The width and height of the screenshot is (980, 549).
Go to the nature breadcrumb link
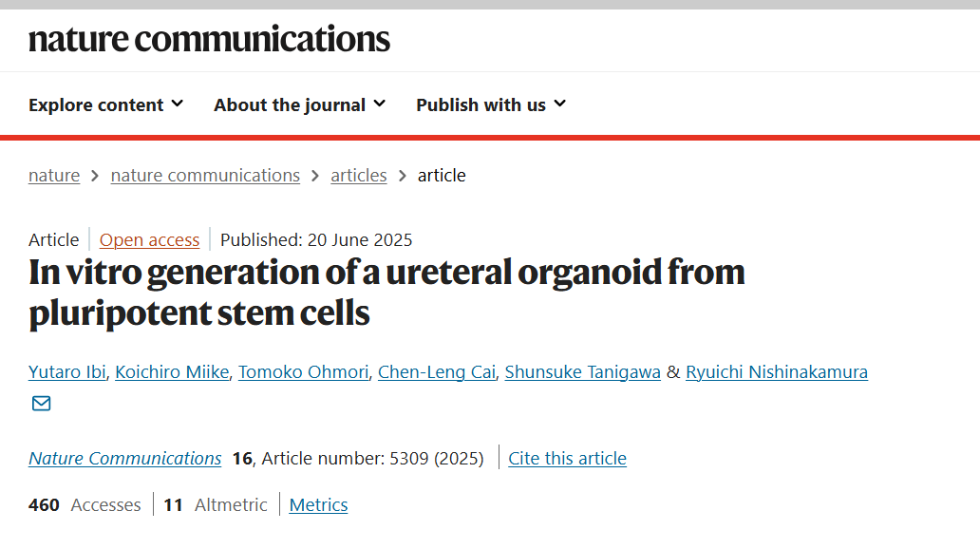(54, 175)
